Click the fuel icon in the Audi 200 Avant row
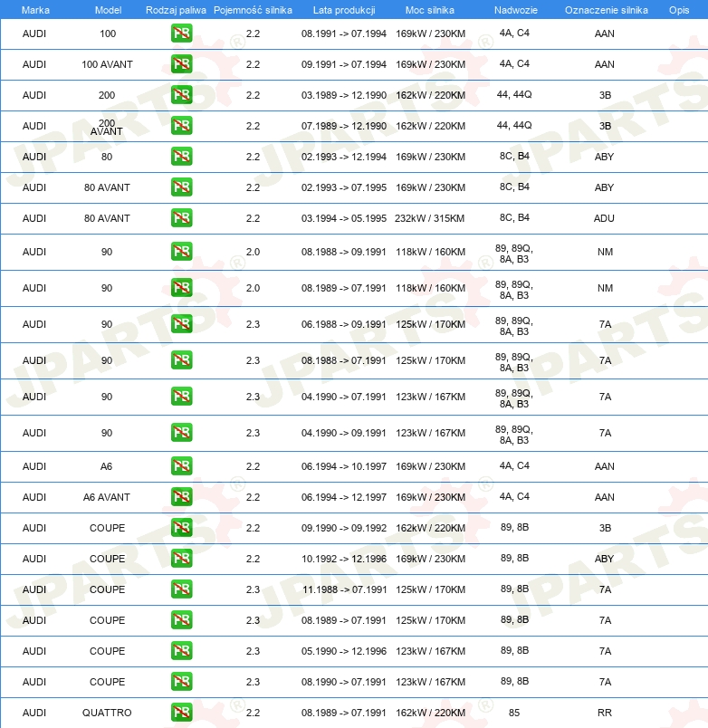 [181, 126]
